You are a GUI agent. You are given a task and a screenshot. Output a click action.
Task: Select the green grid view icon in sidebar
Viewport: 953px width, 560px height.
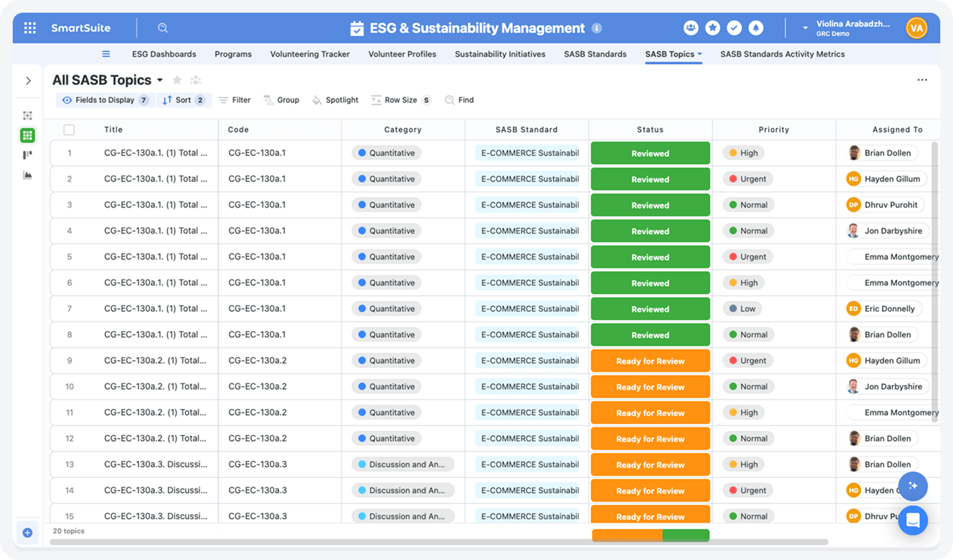click(x=27, y=135)
